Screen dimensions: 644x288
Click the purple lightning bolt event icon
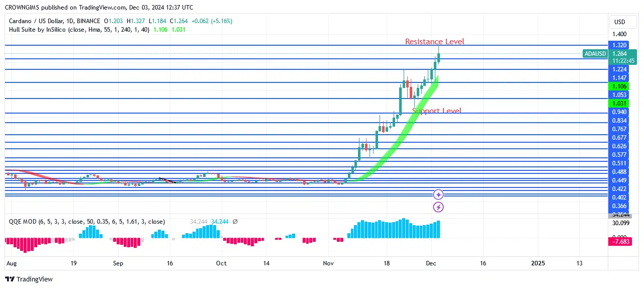[x=438, y=207]
